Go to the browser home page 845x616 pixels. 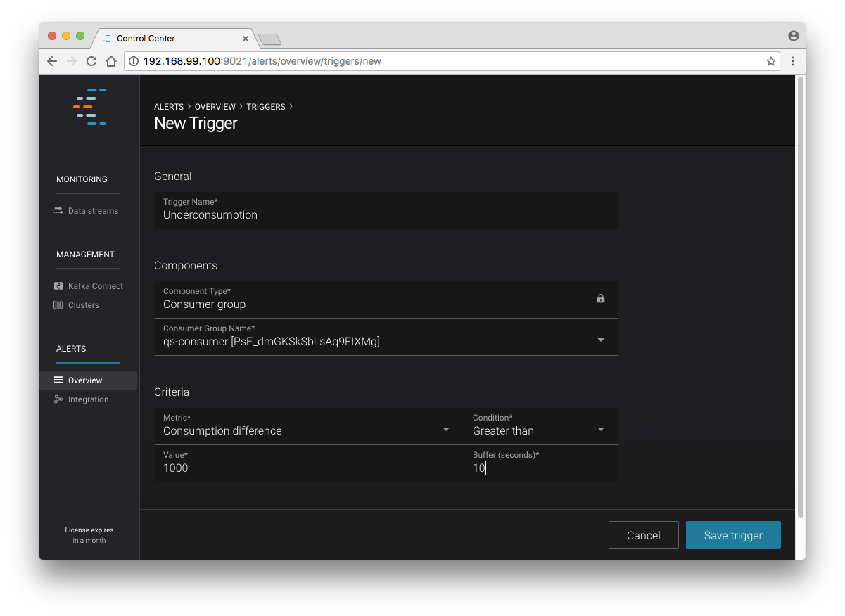pyautogui.click(x=111, y=61)
